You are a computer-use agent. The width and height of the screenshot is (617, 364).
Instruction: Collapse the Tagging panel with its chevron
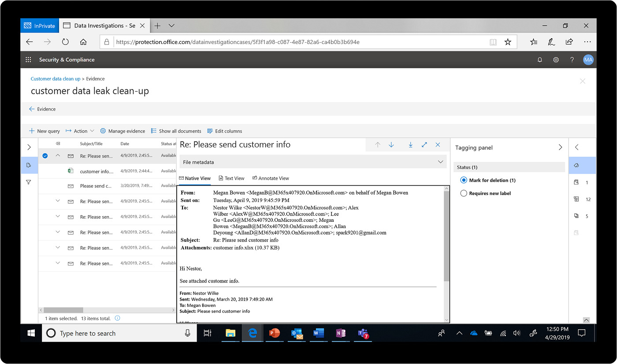(560, 147)
